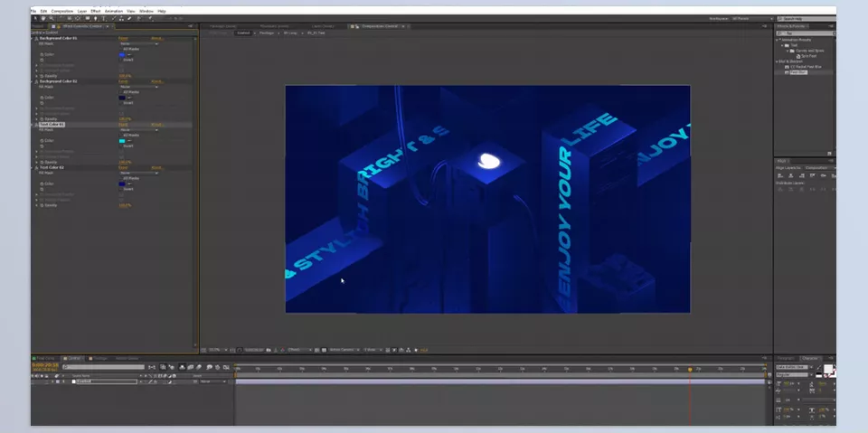This screenshot has height=433, width=868.
Task: Click the align horizontal center icon in Align panel
Action: click(x=791, y=175)
